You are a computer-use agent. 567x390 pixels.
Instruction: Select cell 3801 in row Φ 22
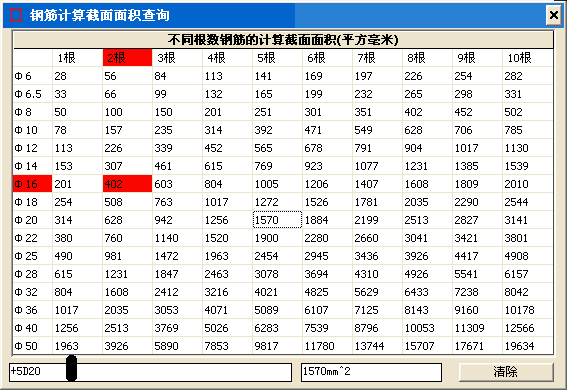pos(528,238)
